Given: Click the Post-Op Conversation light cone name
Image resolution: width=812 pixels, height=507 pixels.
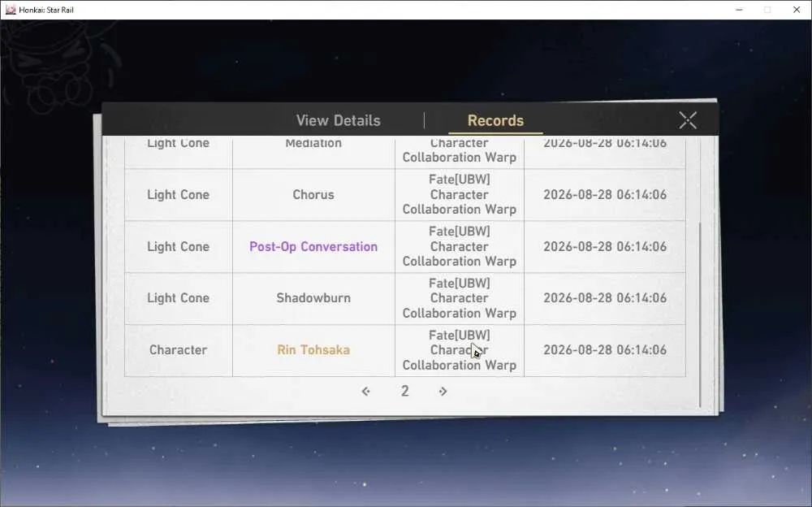Looking at the screenshot, I should tap(313, 247).
